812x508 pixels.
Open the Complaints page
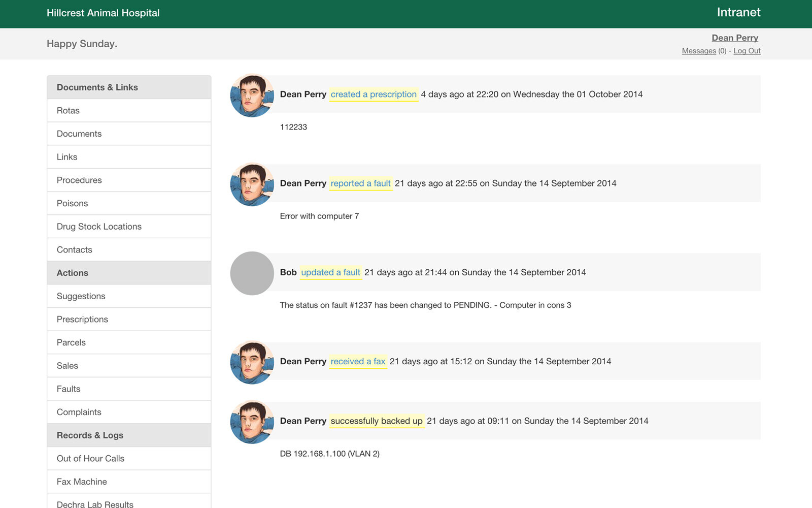pos(129,412)
